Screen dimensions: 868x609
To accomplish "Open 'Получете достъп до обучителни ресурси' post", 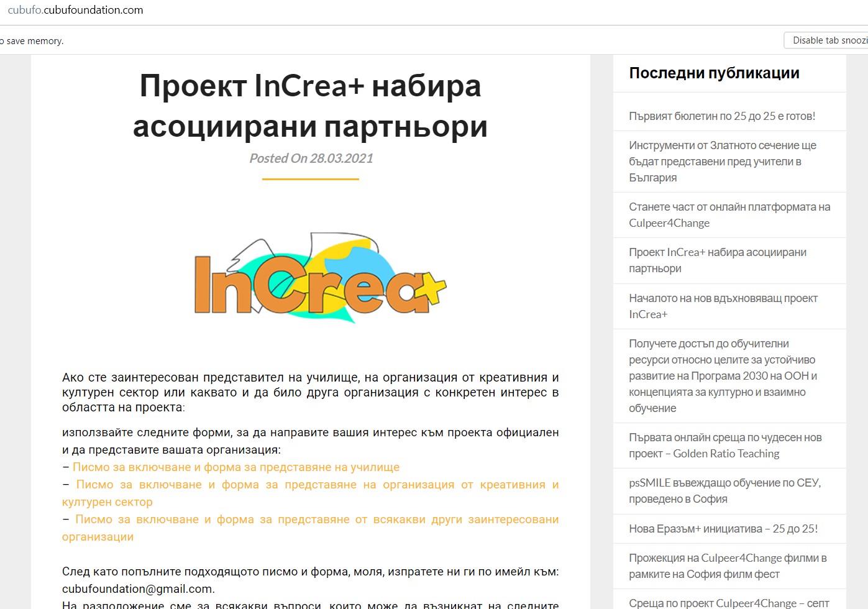I will click(723, 376).
